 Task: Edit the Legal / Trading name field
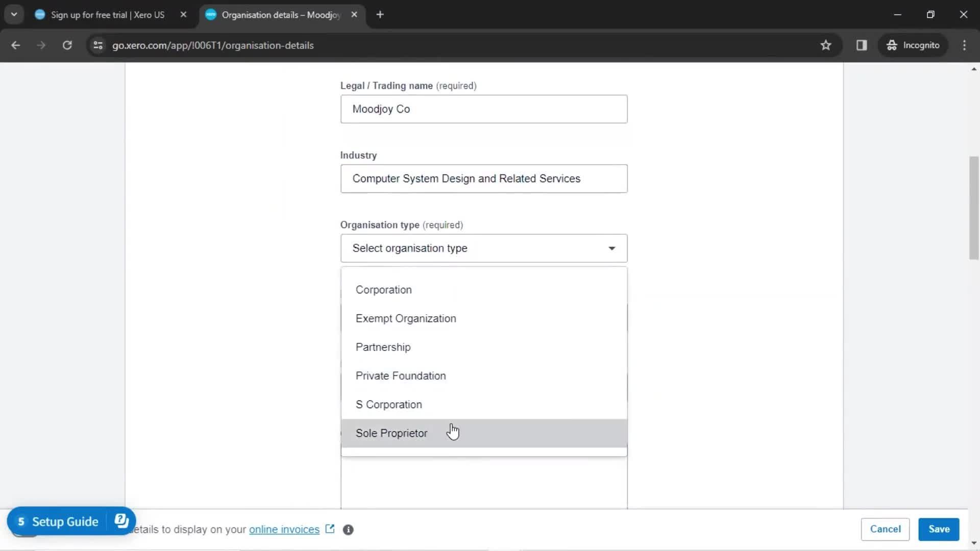click(x=484, y=109)
